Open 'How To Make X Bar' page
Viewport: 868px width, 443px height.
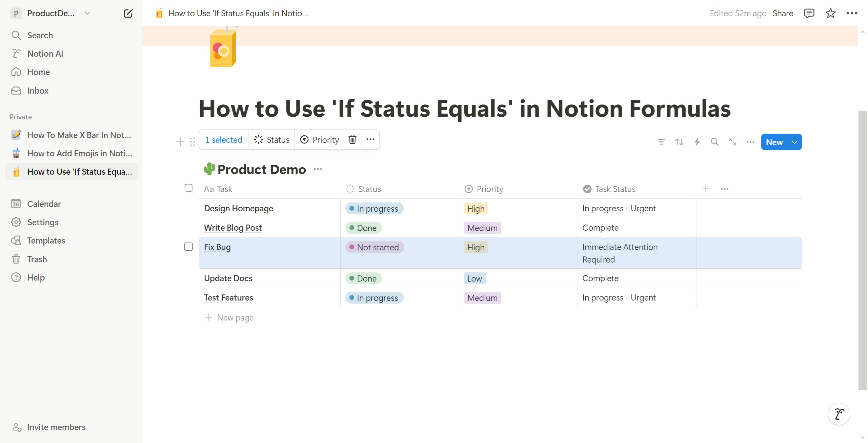tap(71, 135)
